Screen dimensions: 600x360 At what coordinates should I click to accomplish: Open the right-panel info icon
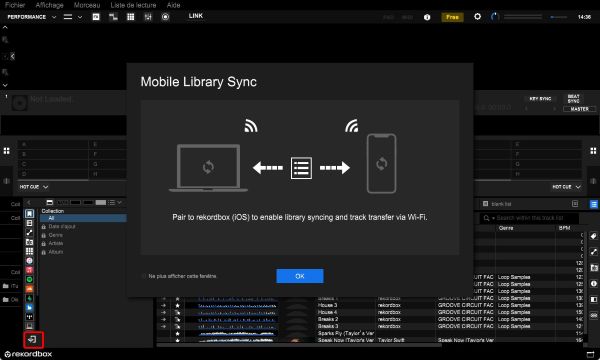593,283
